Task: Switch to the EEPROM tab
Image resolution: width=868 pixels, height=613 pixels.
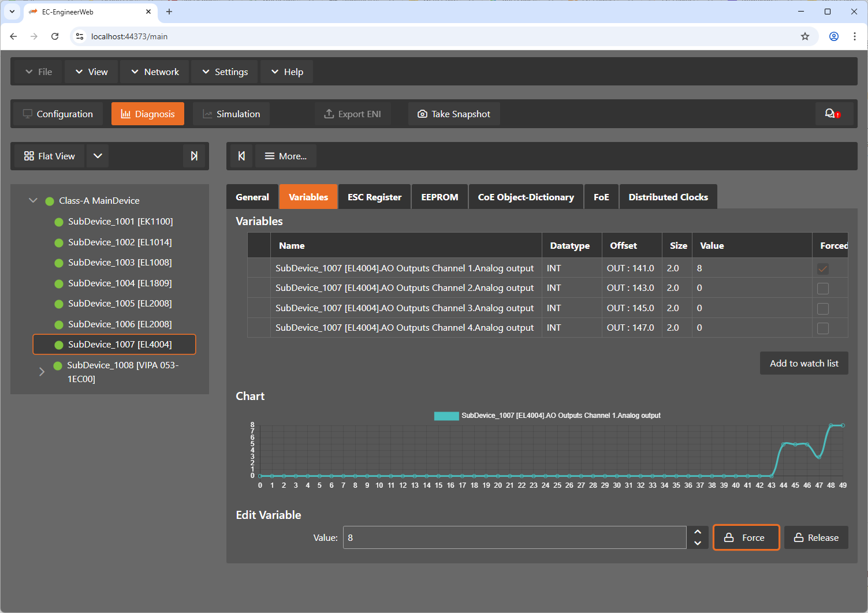Action: click(439, 197)
